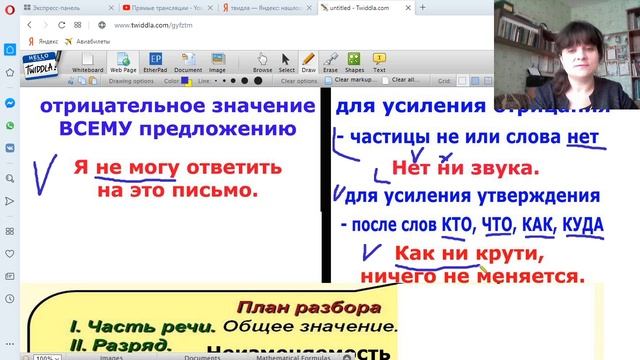Activate the Draw pencil tool
This screenshot has width=640, height=360.
click(309, 62)
